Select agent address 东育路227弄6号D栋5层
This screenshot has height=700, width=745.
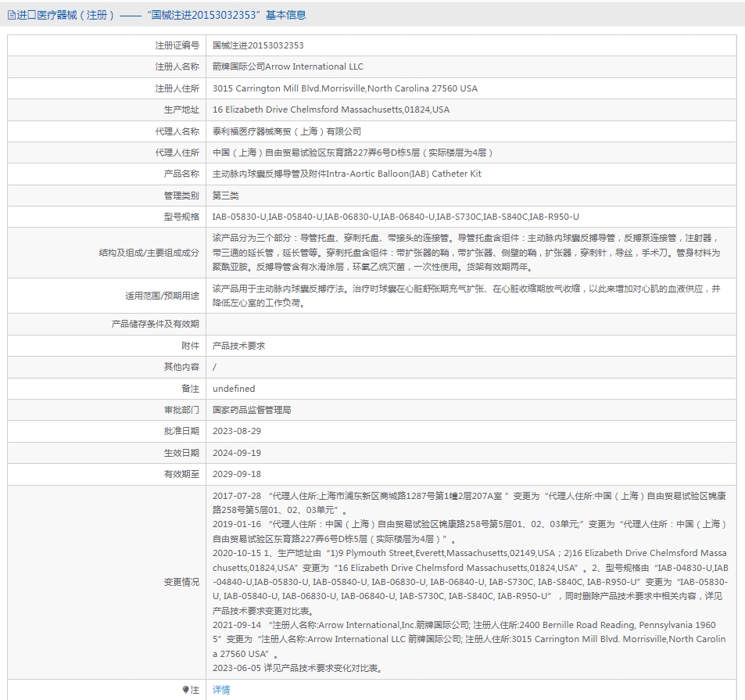coord(353,153)
